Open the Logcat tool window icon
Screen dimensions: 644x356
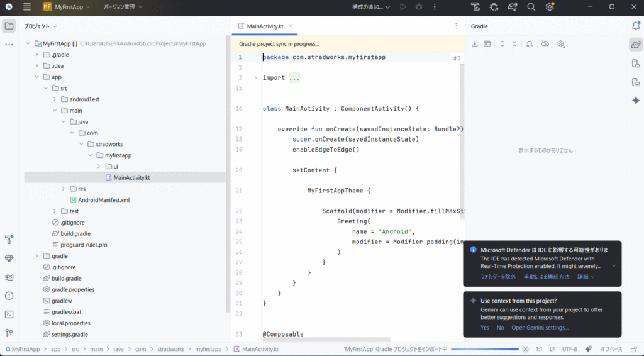[9, 277]
